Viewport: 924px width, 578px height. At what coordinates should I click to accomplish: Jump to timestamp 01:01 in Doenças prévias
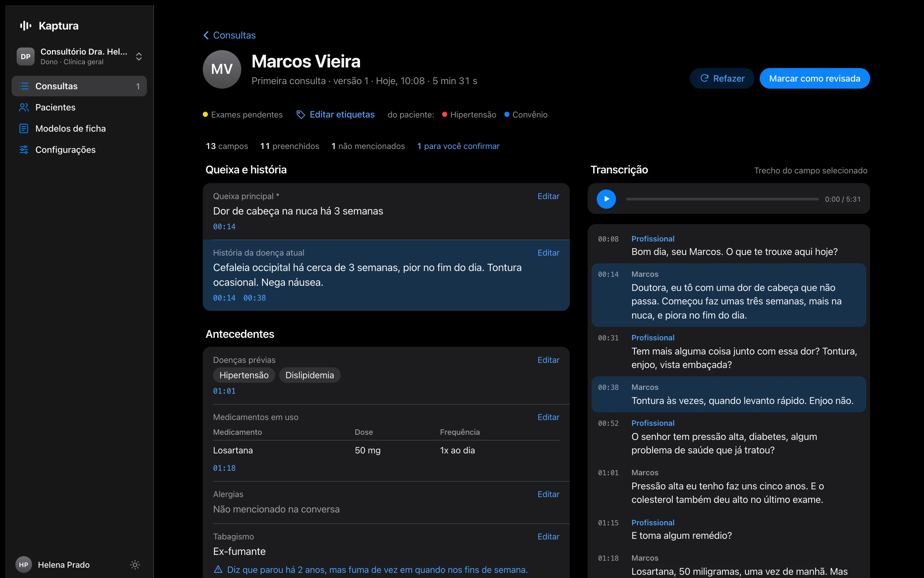[x=224, y=391]
